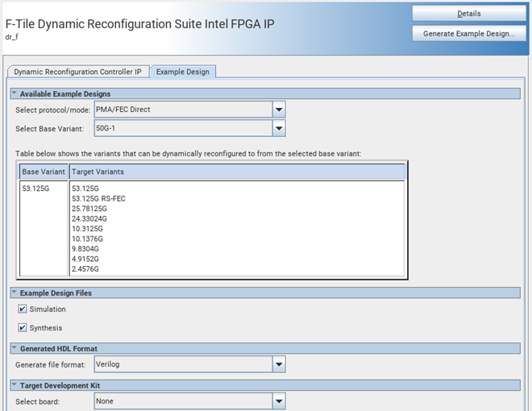Open the Generate file format dropdown
Screen dimensions: 532x411
pos(279,365)
